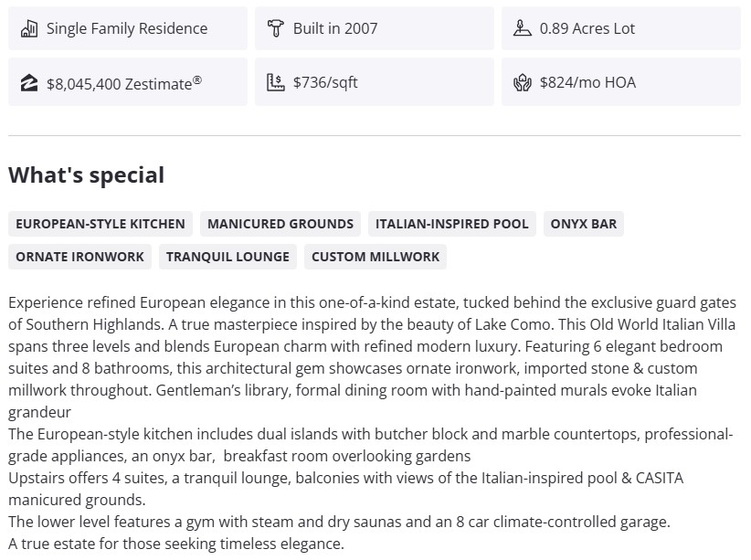Select the MANICURED GROUNDS tag
Viewport: 751px width, 560px height.
pyautogui.click(x=280, y=224)
